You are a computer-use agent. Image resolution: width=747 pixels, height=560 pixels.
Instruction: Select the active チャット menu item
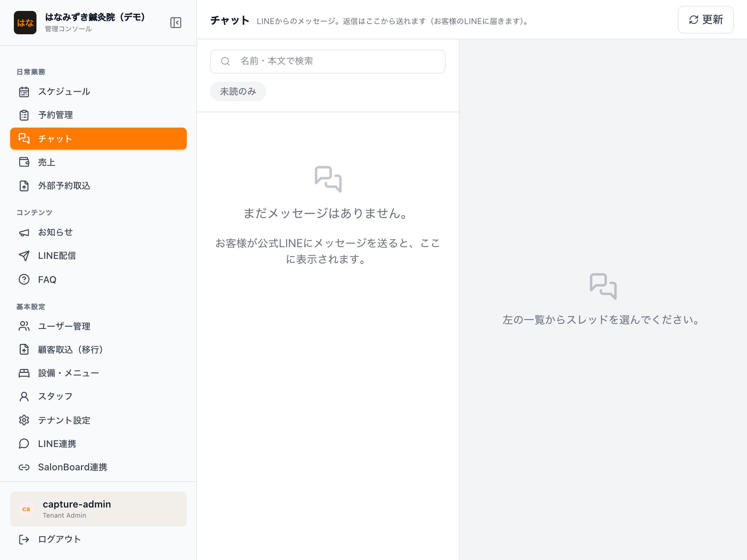pos(98,139)
